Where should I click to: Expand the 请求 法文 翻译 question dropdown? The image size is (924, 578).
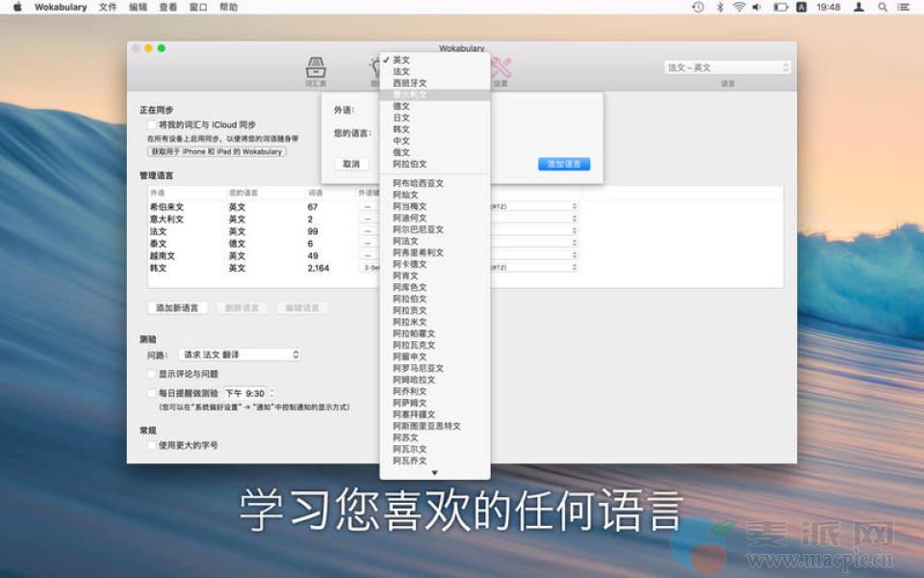point(242,355)
